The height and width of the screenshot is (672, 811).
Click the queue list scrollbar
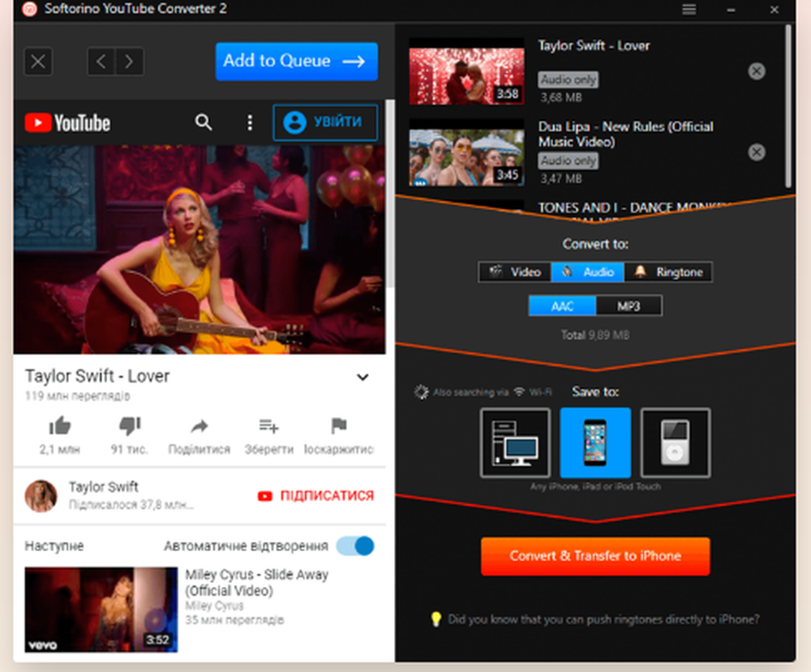tap(787, 106)
